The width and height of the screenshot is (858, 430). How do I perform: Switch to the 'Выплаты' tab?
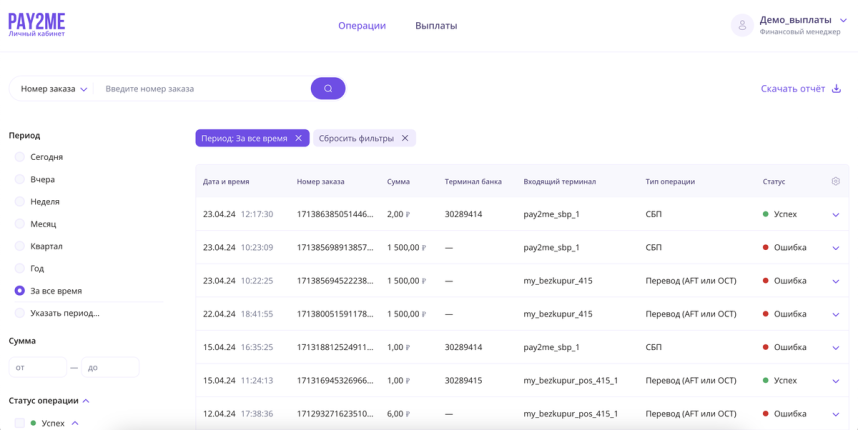click(436, 26)
